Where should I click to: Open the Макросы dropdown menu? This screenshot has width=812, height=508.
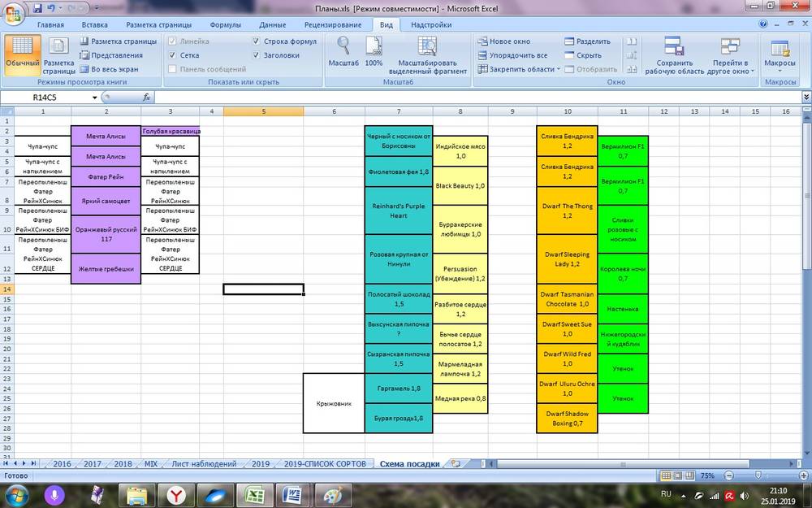780,54
